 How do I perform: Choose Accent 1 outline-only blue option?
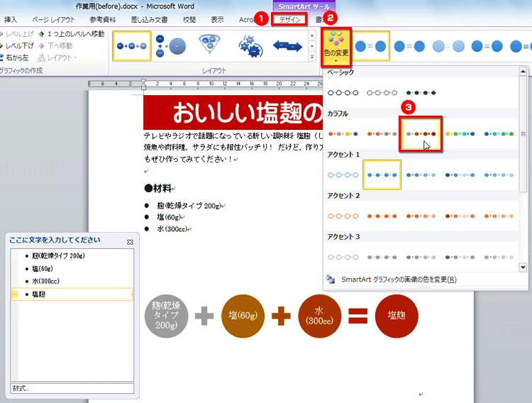pos(343,175)
